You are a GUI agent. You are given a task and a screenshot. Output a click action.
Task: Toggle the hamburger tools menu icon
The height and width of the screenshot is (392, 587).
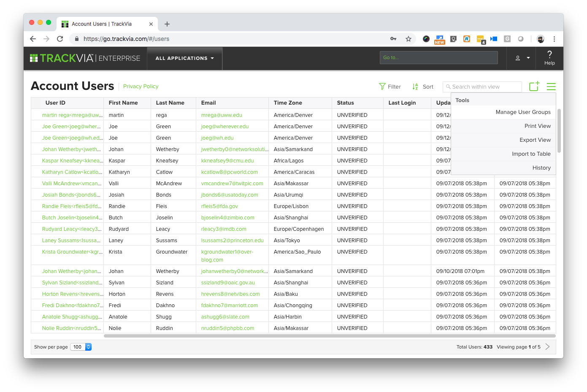coord(551,87)
